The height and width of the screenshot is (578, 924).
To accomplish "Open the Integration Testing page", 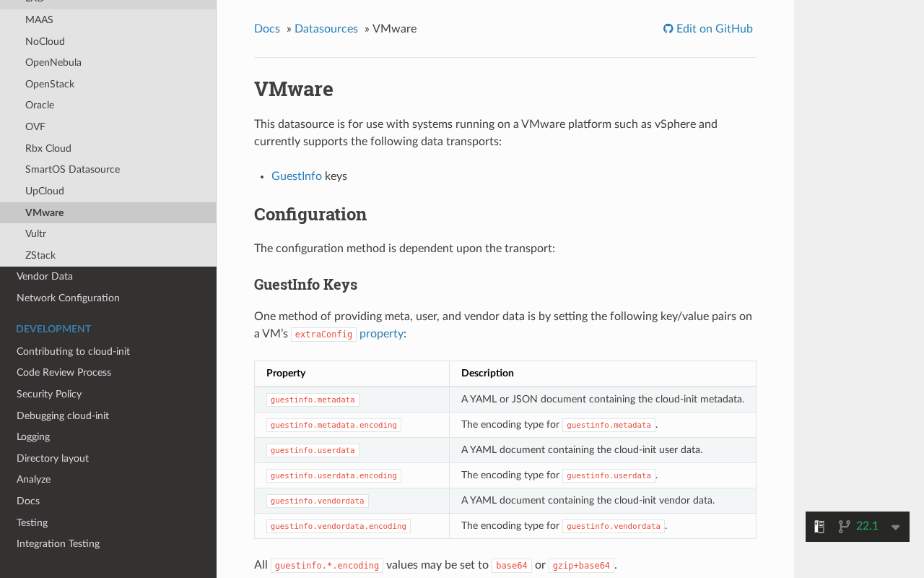I will [58, 543].
